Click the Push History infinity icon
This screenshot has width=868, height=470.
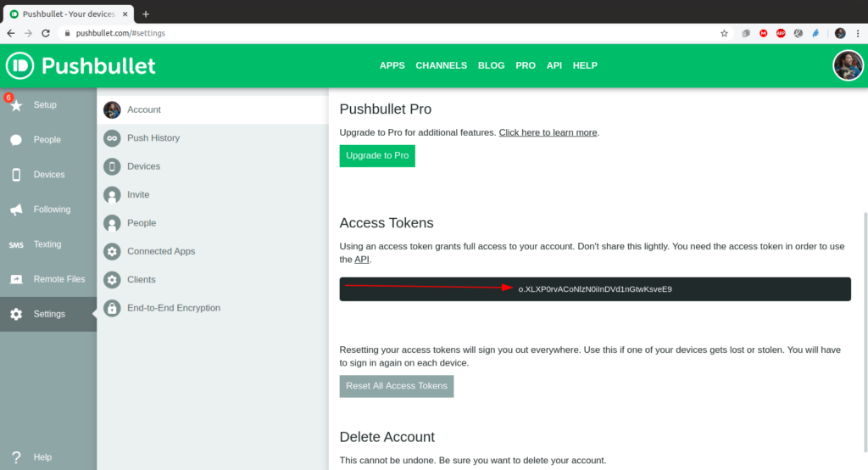pyautogui.click(x=112, y=138)
